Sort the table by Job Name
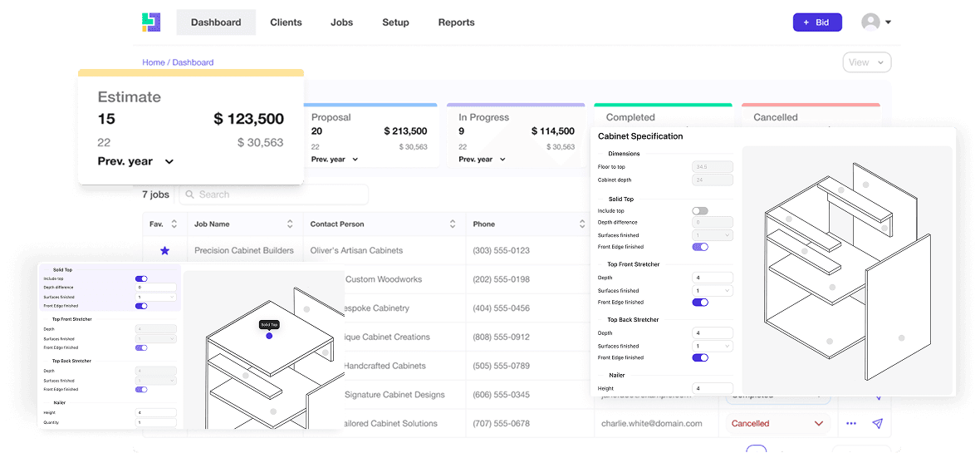980x453 pixels. point(290,224)
